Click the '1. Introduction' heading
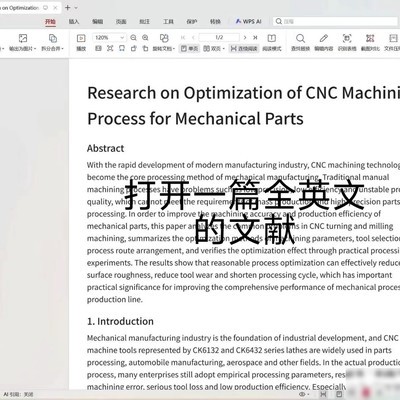 (x=120, y=321)
